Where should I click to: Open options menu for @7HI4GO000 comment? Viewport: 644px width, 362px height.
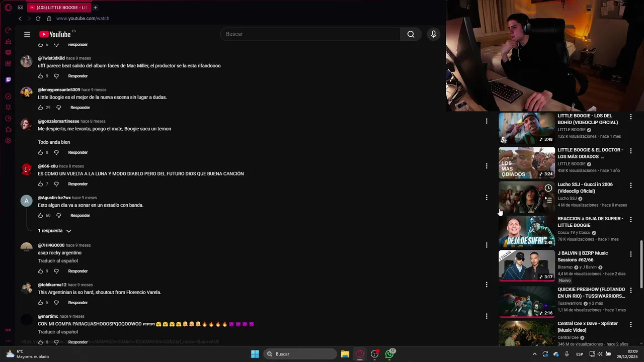click(487, 245)
